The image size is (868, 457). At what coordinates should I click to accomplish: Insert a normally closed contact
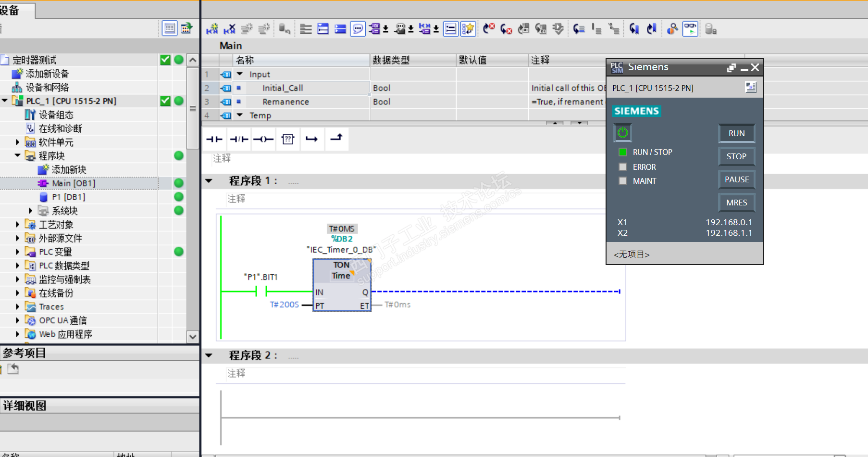[x=239, y=139]
